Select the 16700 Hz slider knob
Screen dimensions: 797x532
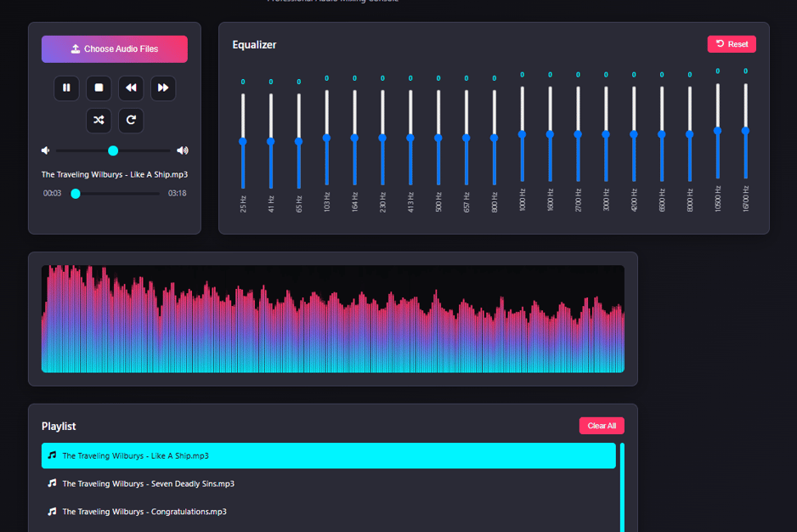click(x=746, y=131)
